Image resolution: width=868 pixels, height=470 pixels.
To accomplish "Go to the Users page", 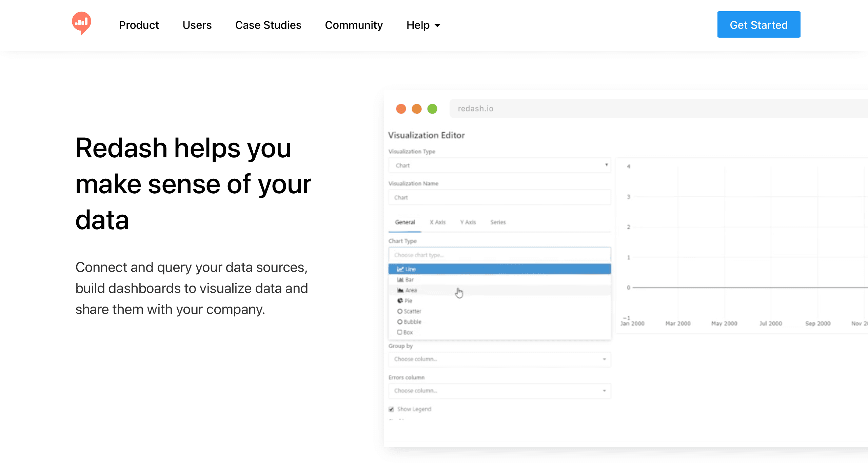I will [x=197, y=25].
